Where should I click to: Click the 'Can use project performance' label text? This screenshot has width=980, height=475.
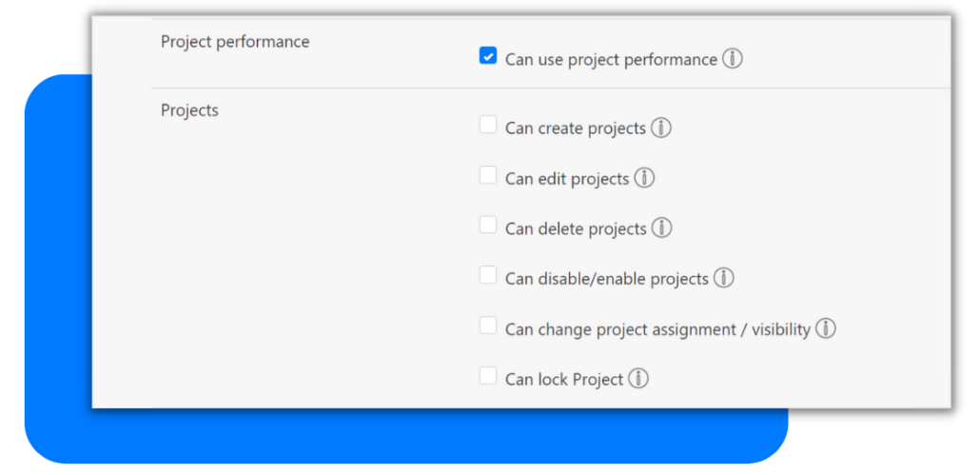point(611,59)
